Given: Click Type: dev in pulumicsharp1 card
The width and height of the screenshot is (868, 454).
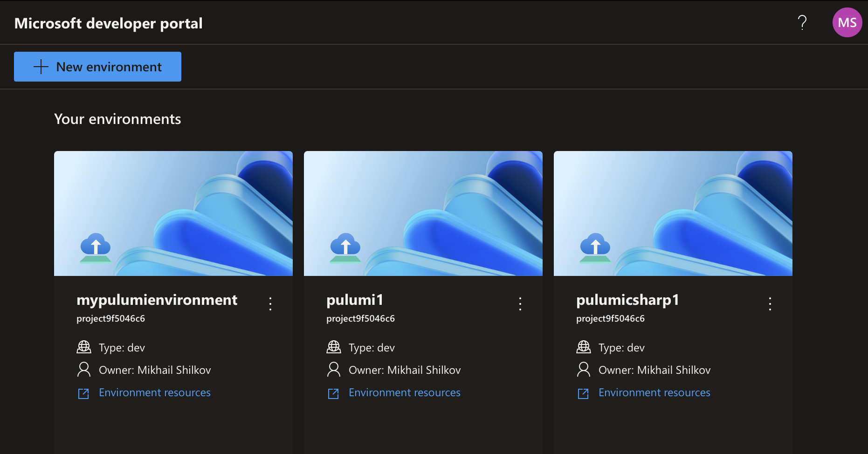Looking at the screenshot, I should point(621,348).
